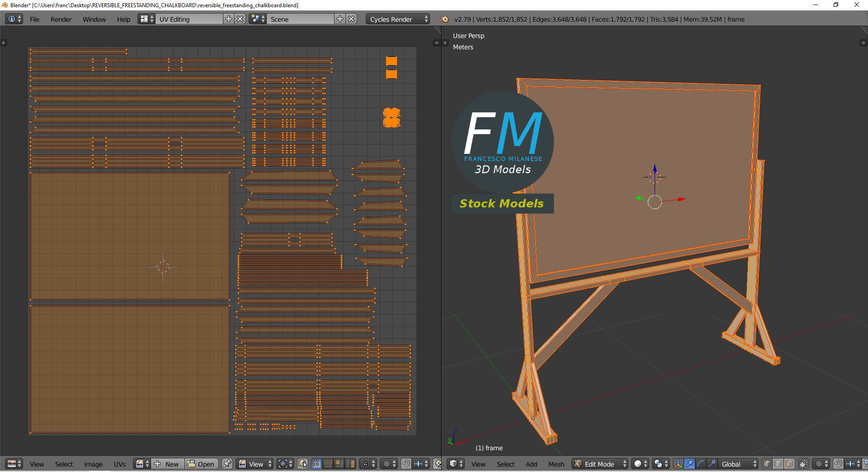This screenshot has width=868, height=472.
Task: Open the 3D viewport Select menu
Action: pos(505,464)
